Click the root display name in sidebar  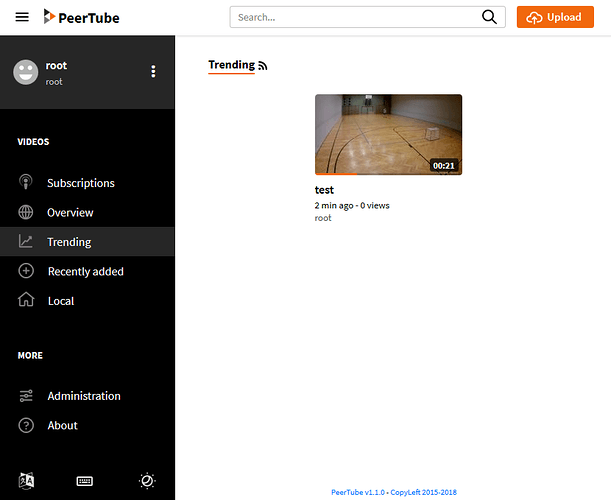click(56, 65)
